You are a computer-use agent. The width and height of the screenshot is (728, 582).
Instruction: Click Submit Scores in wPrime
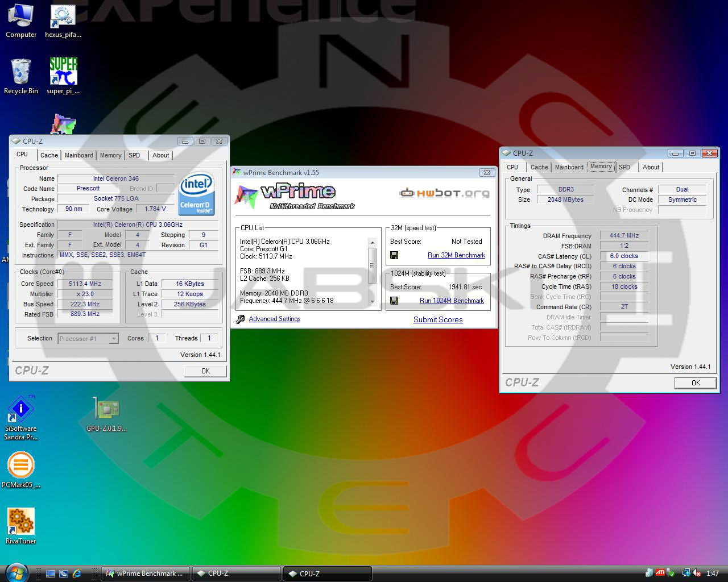(438, 319)
